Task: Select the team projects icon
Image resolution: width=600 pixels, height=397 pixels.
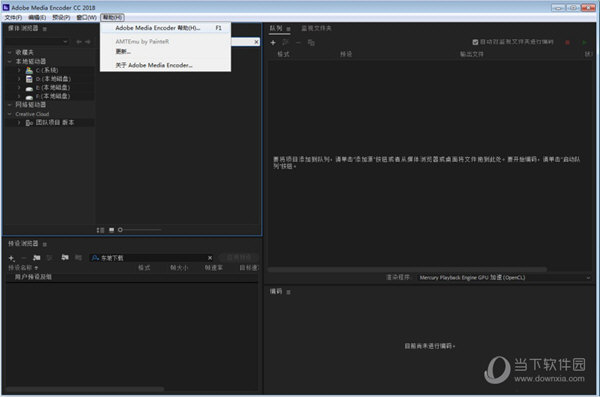Action: [x=29, y=123]
